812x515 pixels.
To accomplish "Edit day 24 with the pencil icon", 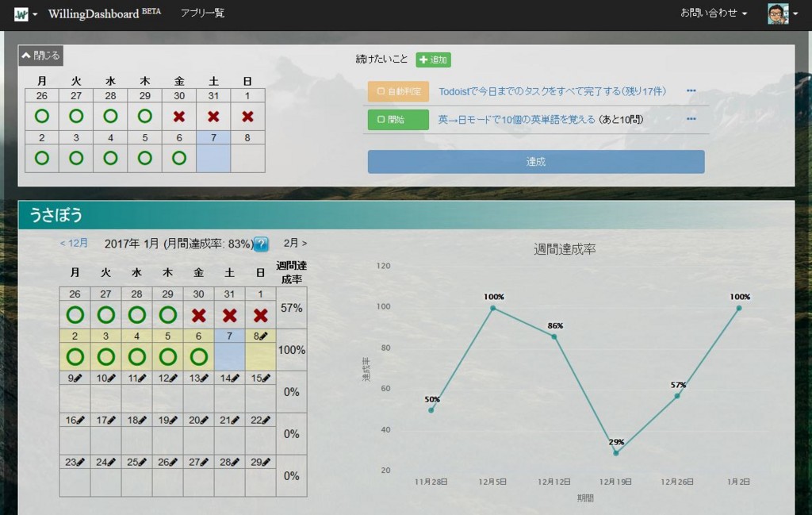I will [111, 462].
